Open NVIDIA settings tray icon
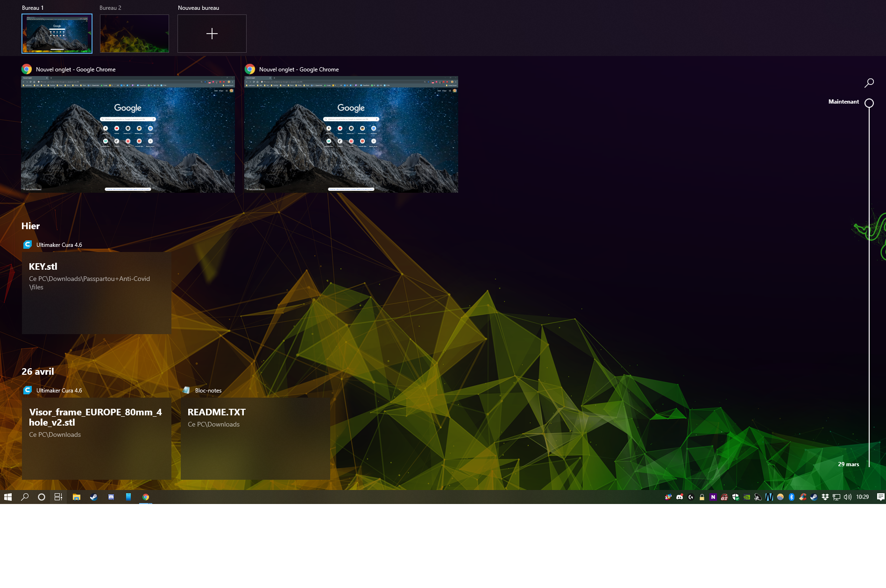This screenshot has width=886, height=588. coord(747,497)
